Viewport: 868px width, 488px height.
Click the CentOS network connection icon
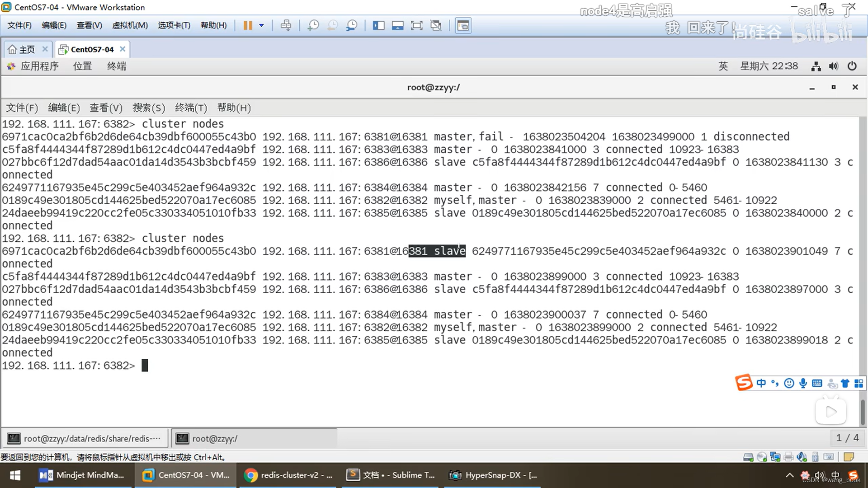tap(816, 66)
